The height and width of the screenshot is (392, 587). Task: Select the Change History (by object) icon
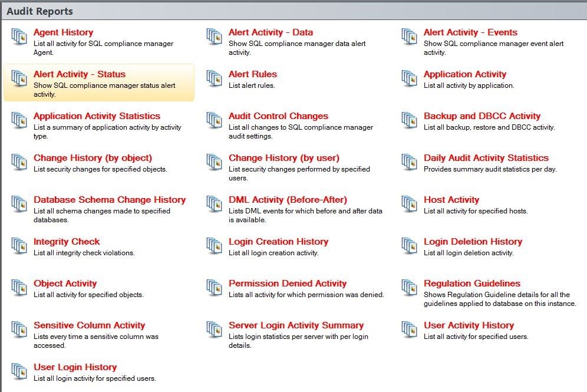19,162
